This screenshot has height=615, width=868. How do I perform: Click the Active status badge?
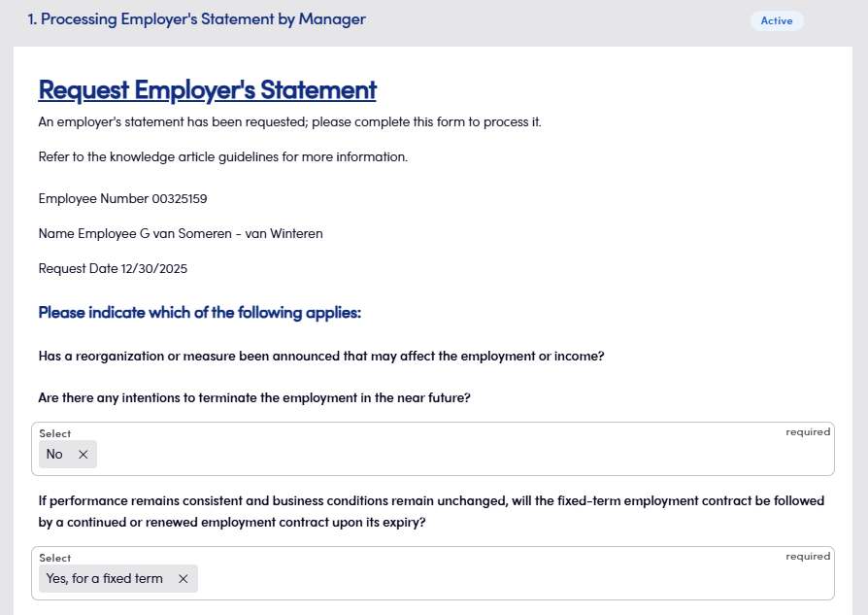click(x=776, y=20)
